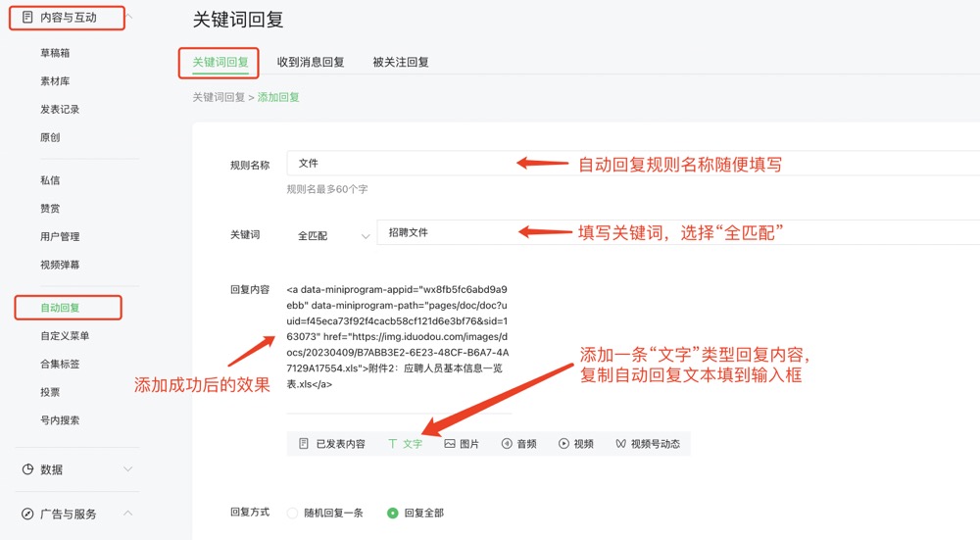Select the 已发表内容 reply type icon
The image size is (980, 540).
pos(304,444)
